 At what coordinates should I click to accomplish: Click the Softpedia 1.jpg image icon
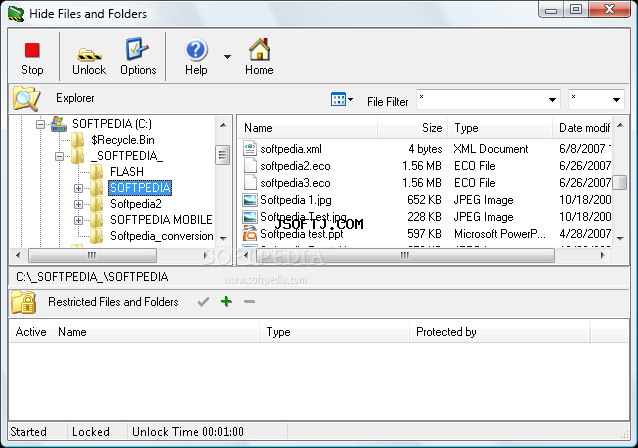250,200
